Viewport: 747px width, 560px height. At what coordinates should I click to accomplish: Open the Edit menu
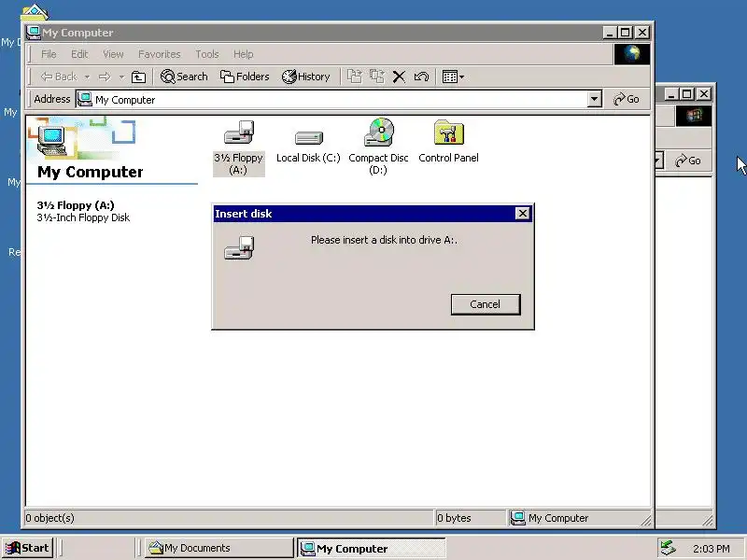pyautogui.click(x=79, y=54)
